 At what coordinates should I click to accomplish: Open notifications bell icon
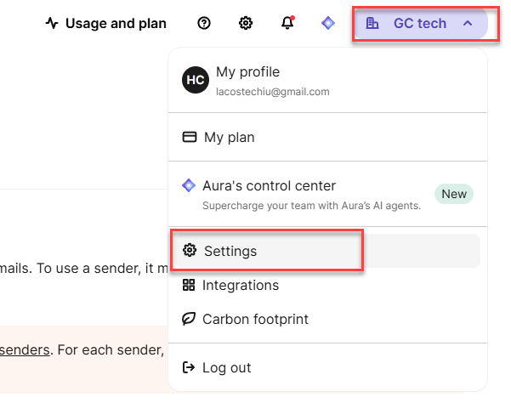click(x=287, y=24)
